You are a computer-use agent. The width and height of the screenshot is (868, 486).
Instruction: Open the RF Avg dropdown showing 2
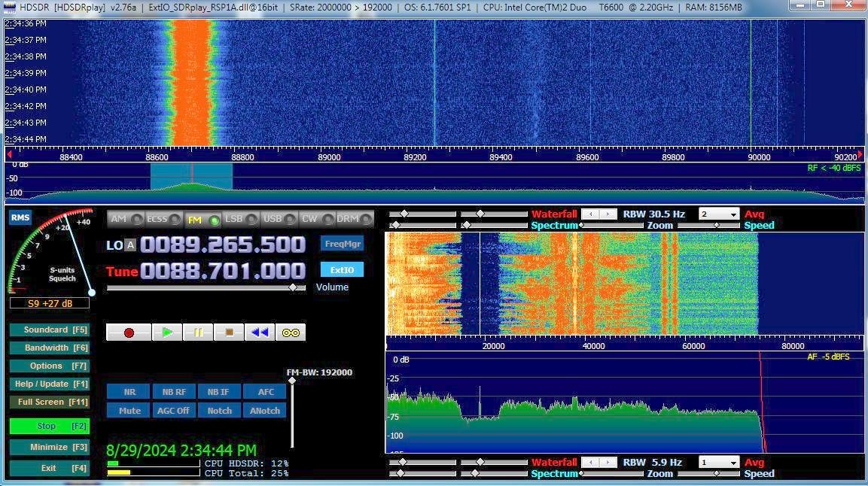[x=718, y=214]
